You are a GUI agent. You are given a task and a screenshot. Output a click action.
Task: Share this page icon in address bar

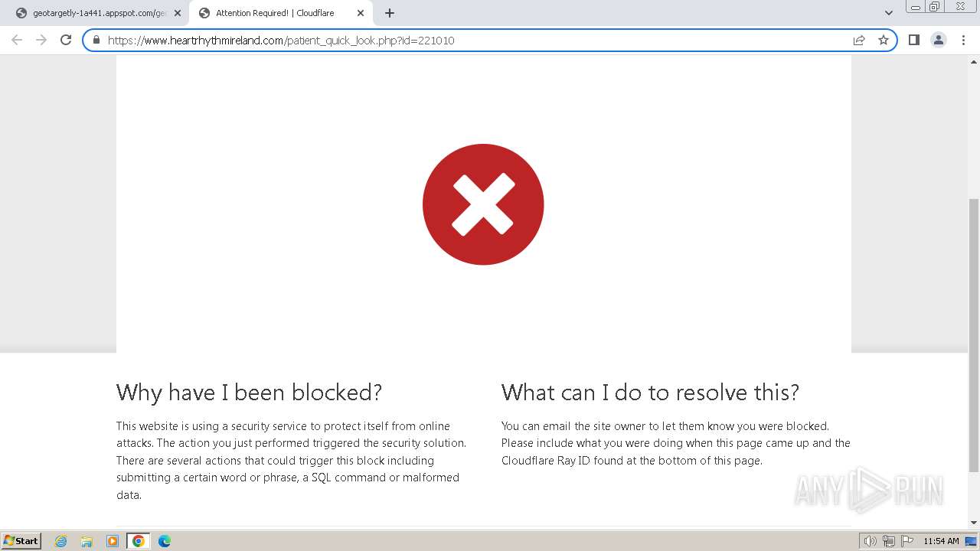(859, 40)
